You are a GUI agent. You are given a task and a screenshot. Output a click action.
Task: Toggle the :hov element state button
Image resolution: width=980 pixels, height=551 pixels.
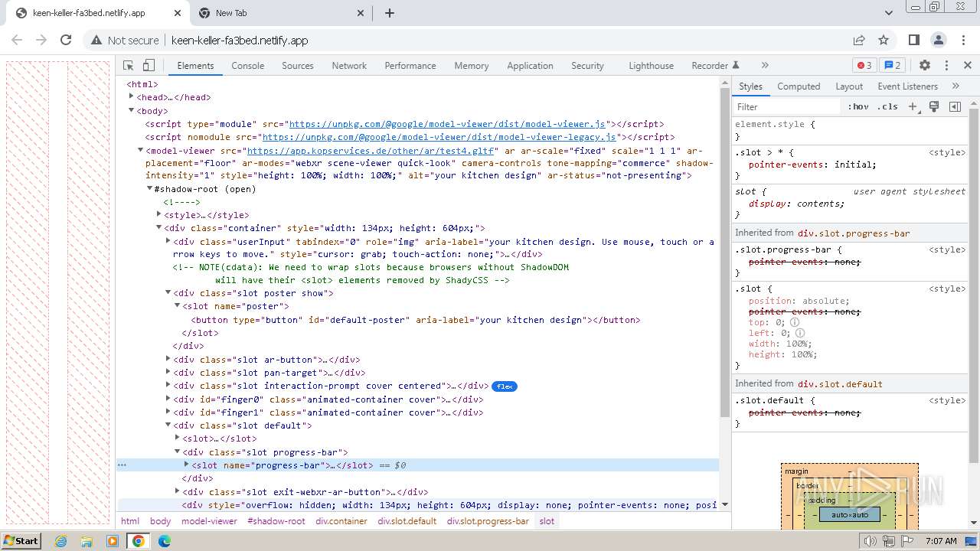(x=858, y=107)
